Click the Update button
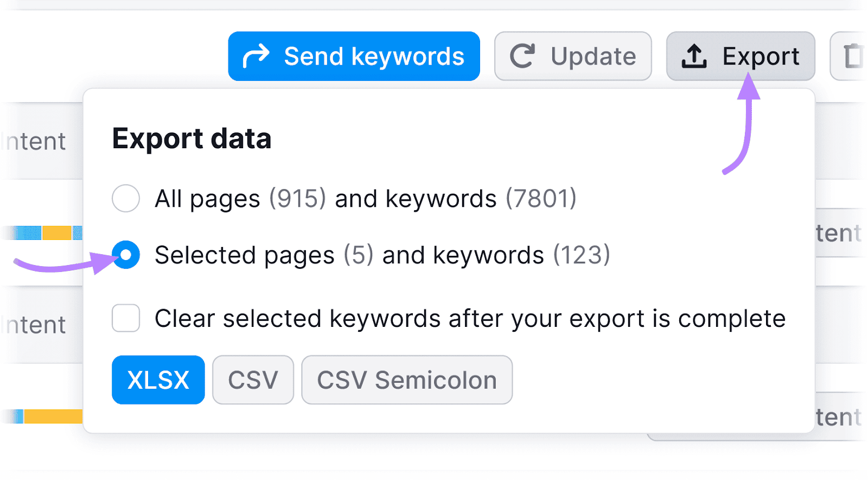 pyautogui.click(x=573, y=55)
